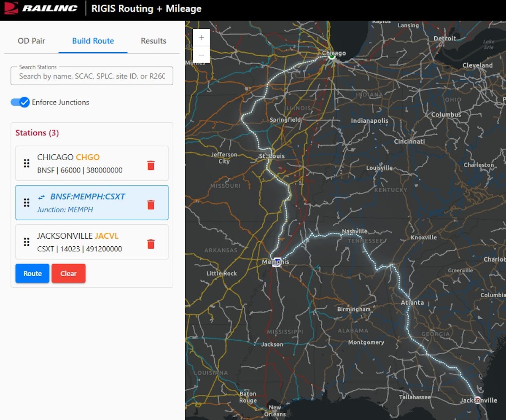Click the Route button
This screenshot has width=506, height=420.
click(x=32, y=273)
